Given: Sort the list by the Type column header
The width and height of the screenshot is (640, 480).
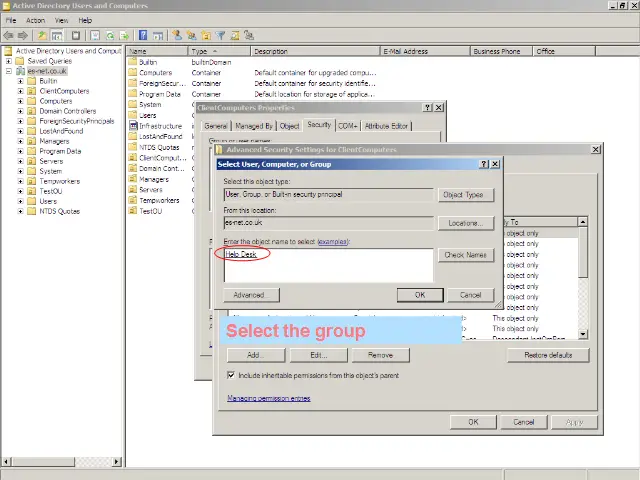Looking at the screenshot, I should click(x=219, y=51).
